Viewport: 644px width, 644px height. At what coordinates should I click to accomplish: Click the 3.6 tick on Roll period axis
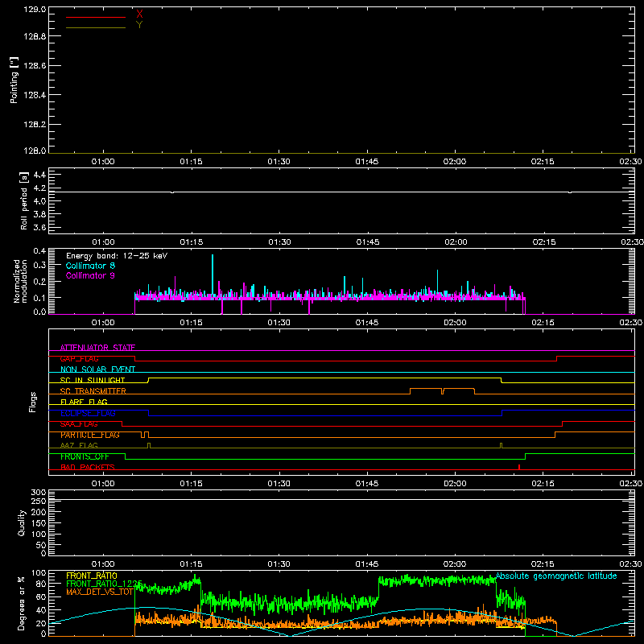point(39,227)
